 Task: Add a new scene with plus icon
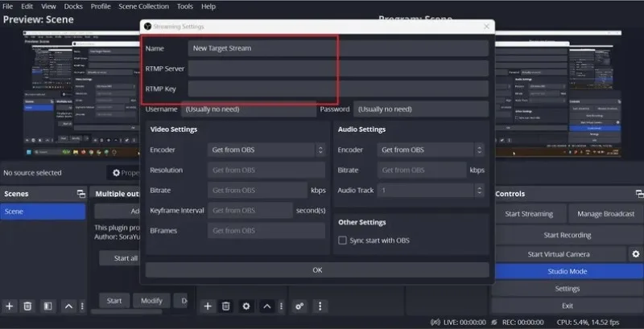pos(10,306)
